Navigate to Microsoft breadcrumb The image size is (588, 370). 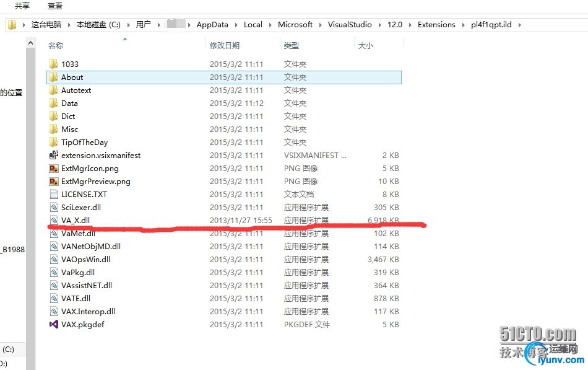295,25
